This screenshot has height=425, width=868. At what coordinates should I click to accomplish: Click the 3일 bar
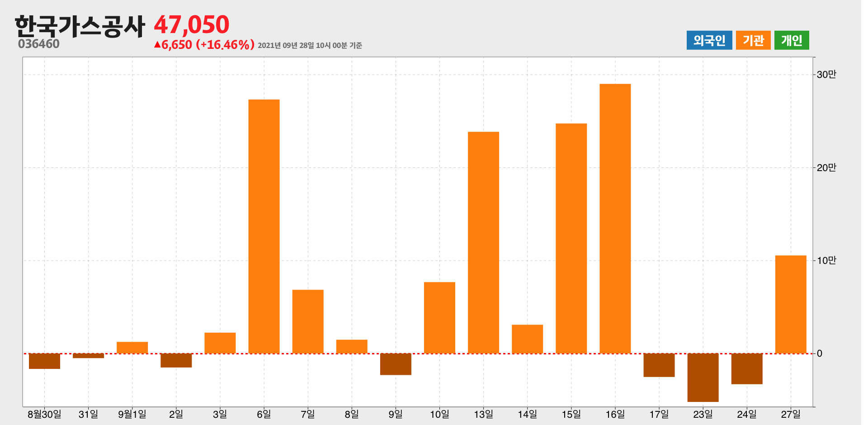coord(220,343)
